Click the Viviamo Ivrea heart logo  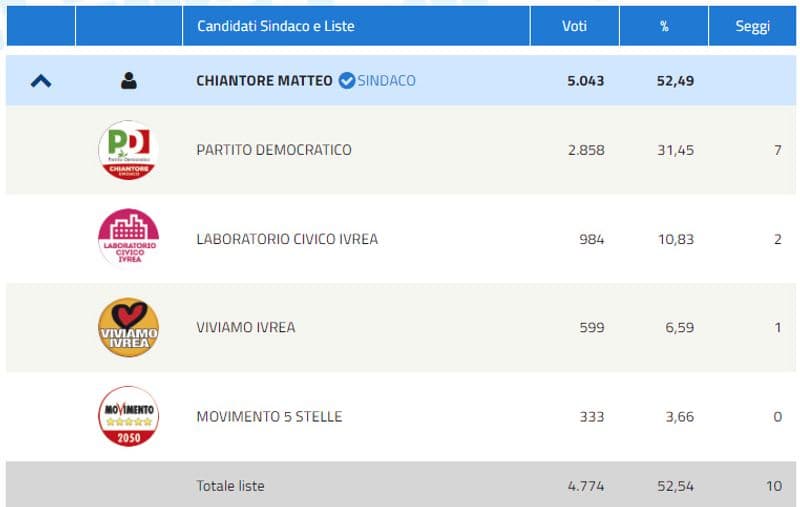pyautogui.click(x=128, y=327)
